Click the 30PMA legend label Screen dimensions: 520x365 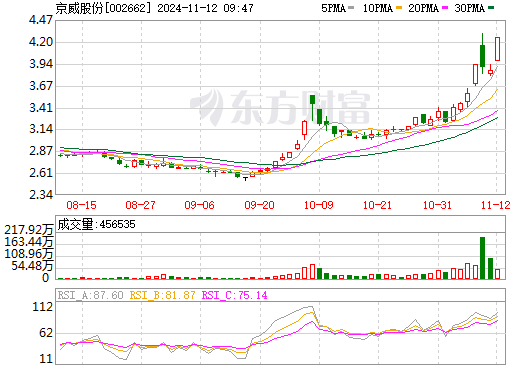click(x=469, y=8)
